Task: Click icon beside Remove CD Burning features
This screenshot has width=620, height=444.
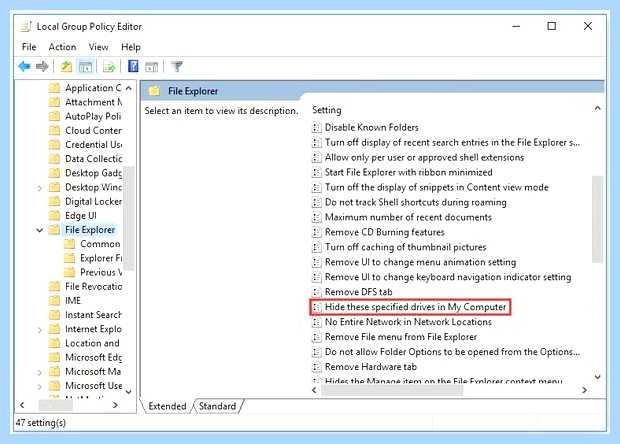Action: click(x=316, y=232)
